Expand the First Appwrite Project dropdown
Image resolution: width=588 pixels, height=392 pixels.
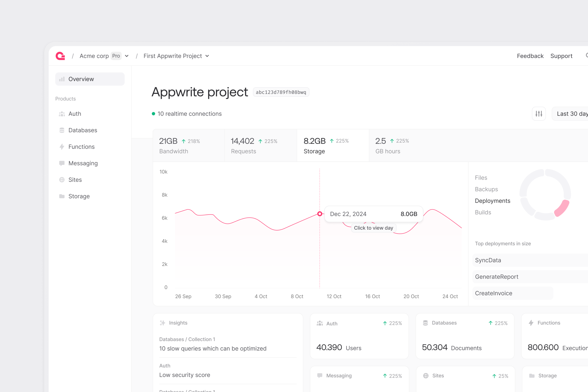(x=207, y=56)
